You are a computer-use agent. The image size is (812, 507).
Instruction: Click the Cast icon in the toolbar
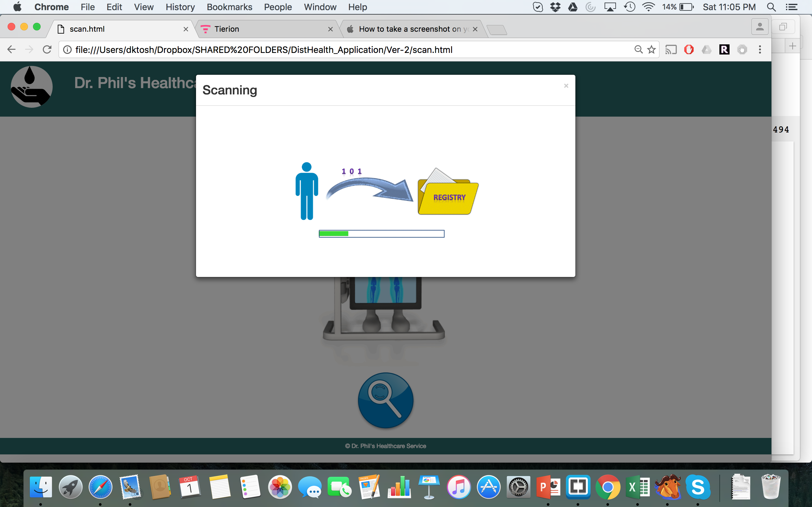(x=671, y=50)
